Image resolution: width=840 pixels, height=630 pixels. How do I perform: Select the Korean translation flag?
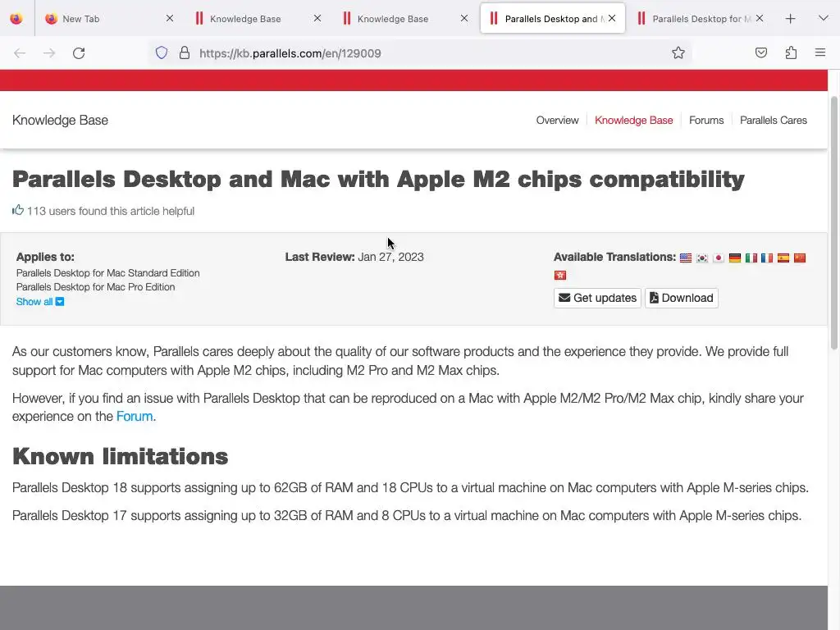point(702,258)
